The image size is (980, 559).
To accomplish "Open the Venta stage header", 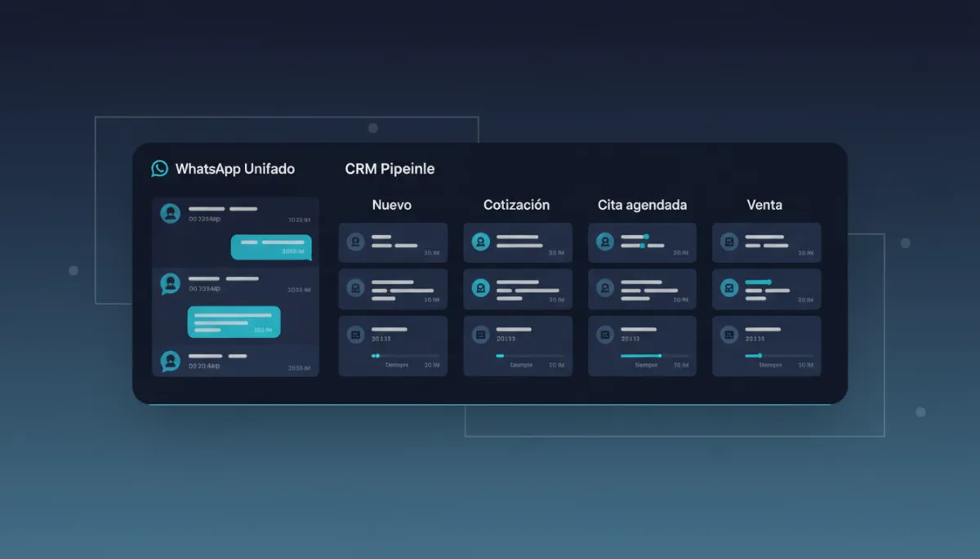I will (764, 205).
